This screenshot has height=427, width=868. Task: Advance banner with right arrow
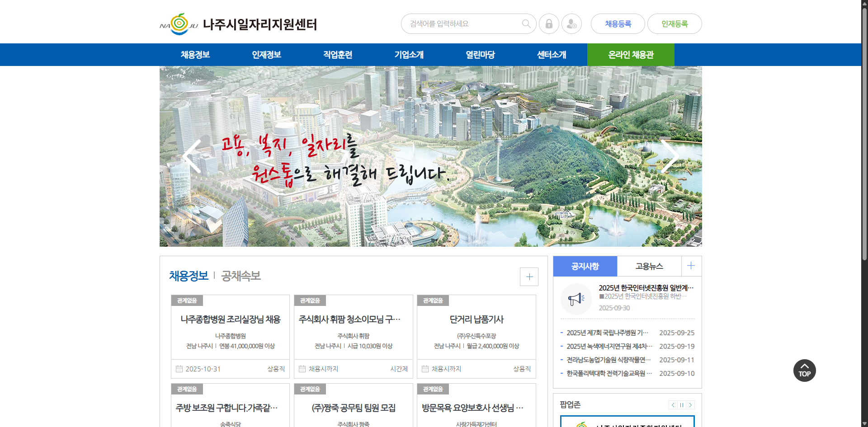(669, 156)
